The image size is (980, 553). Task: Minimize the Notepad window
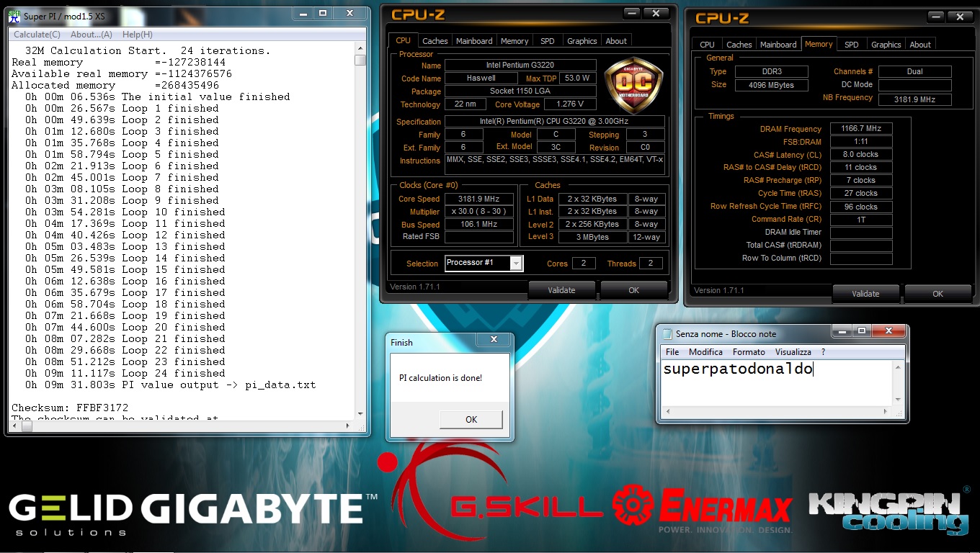tap(842, 331)
